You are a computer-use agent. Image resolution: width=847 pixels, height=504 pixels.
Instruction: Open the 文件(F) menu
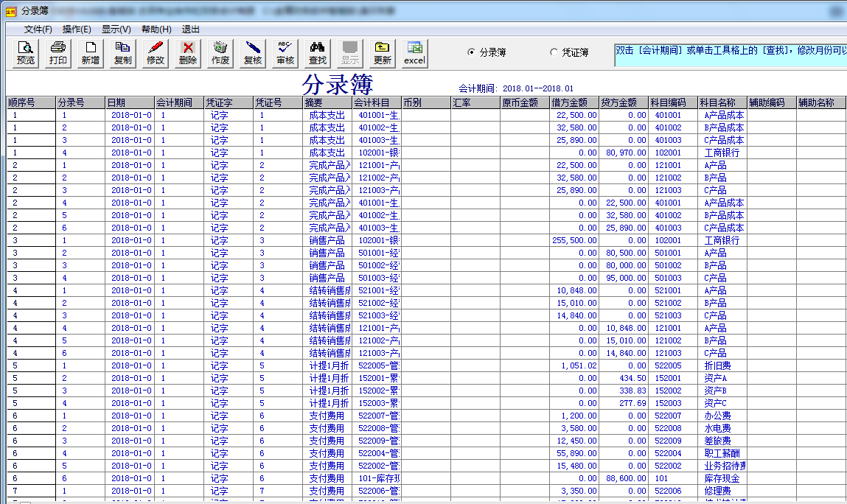coord(38,29)
